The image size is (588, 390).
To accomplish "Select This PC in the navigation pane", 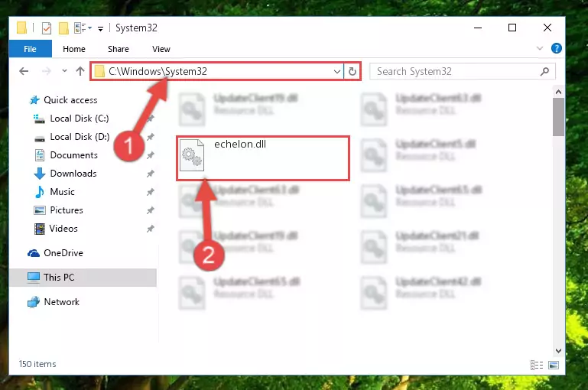I will coord(83,278).
